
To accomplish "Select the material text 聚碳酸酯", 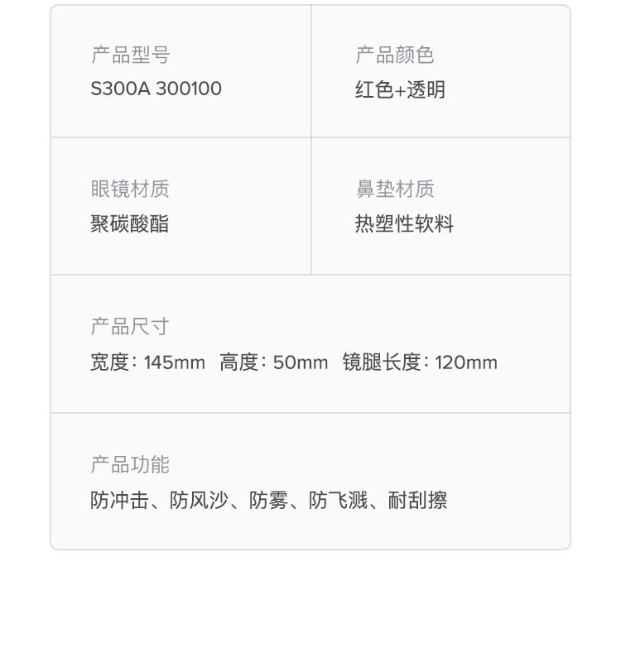I will tap(129, 223).
